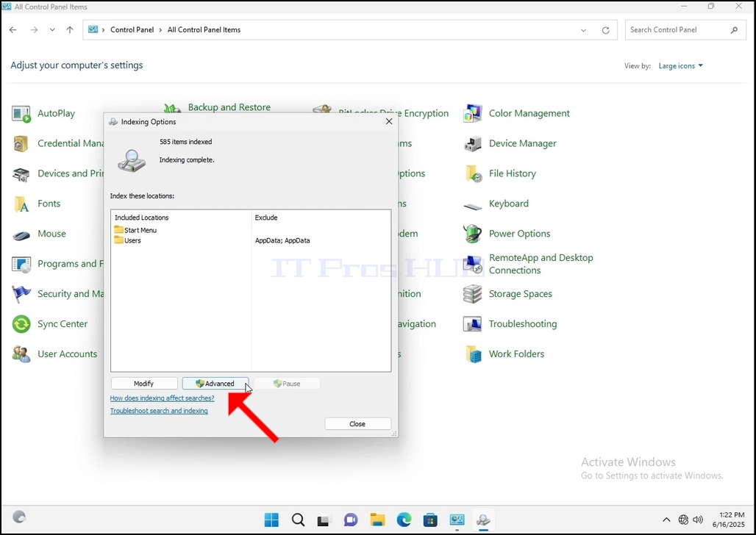The image size is (756, 535).
Task: Open the Fonts icon
Action: pos(21,204)
